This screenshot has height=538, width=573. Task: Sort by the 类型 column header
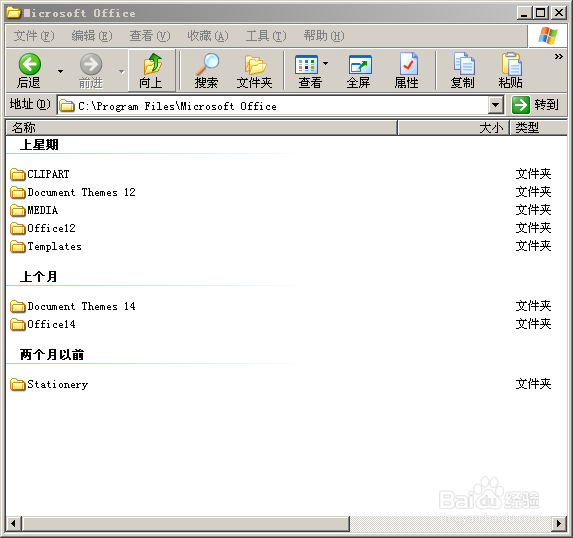[x=539, y=128]
